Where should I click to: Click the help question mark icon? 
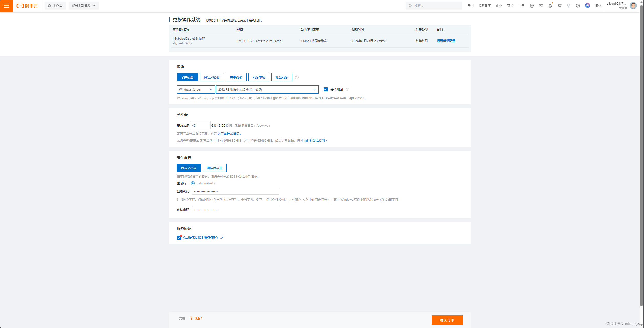coord(578,6)
